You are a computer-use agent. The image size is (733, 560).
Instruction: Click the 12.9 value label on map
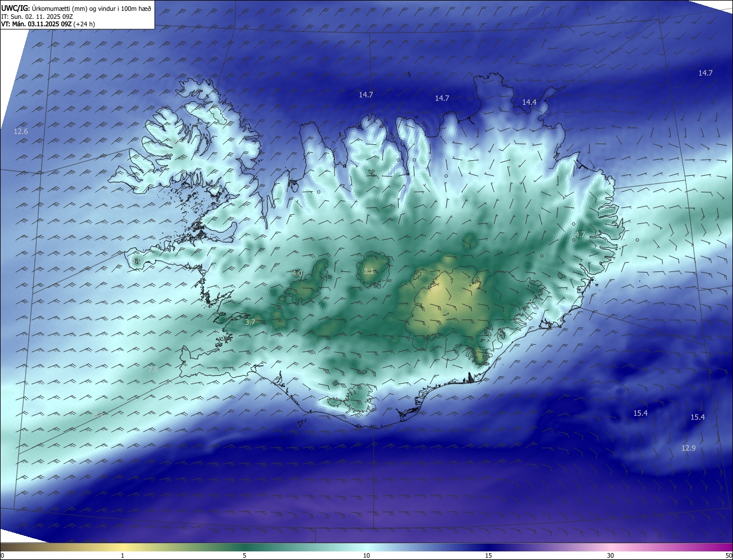(688, 448)
